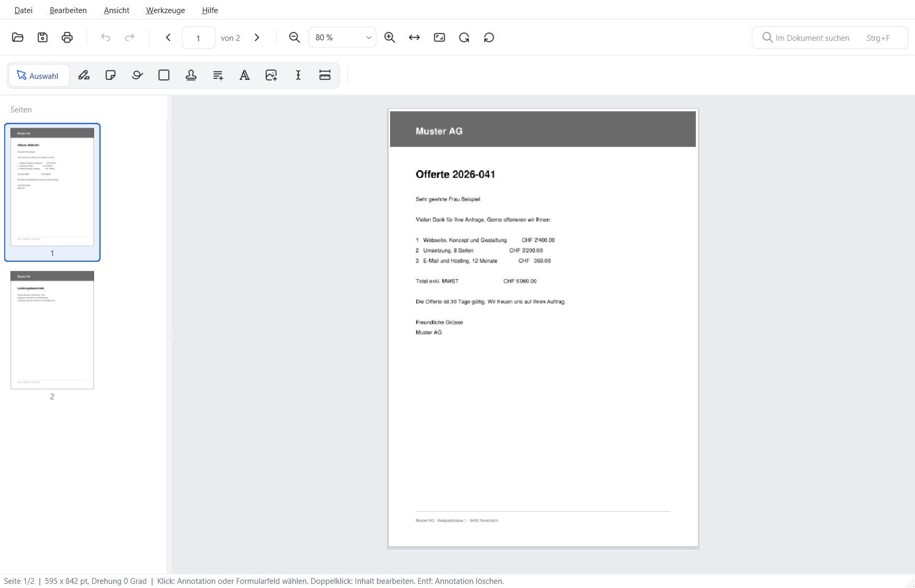The height and width of the screenshot is (588, 915).
Task: Pick the measurement ruler tool
Action: click(325, 75)
